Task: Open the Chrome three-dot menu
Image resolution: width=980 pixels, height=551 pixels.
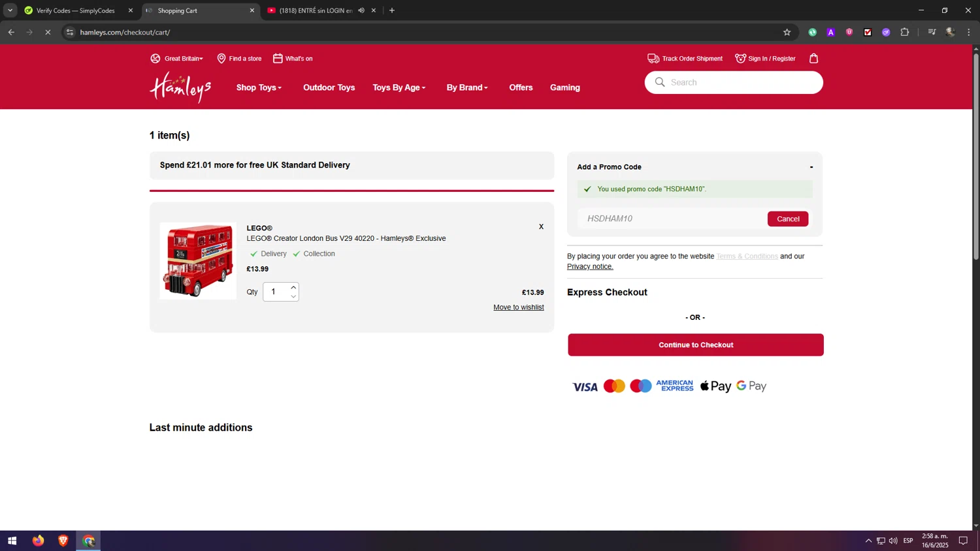Action: tap(969, 32)
